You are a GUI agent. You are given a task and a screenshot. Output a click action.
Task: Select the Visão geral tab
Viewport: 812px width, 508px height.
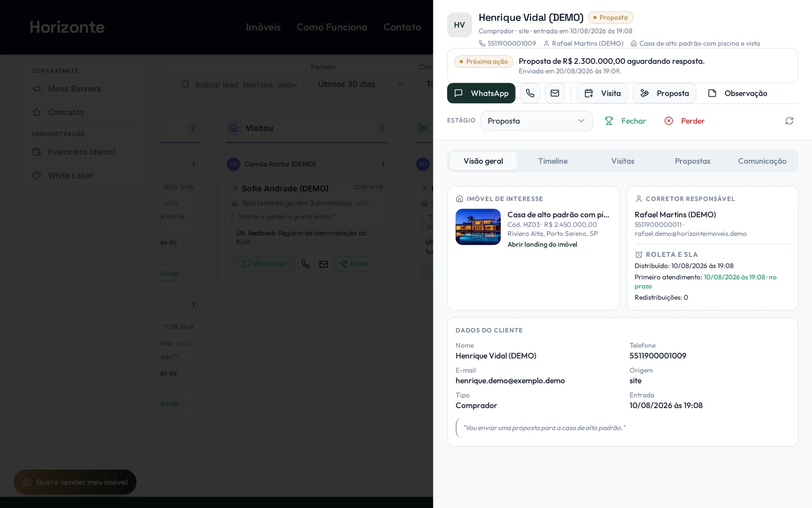483,161
